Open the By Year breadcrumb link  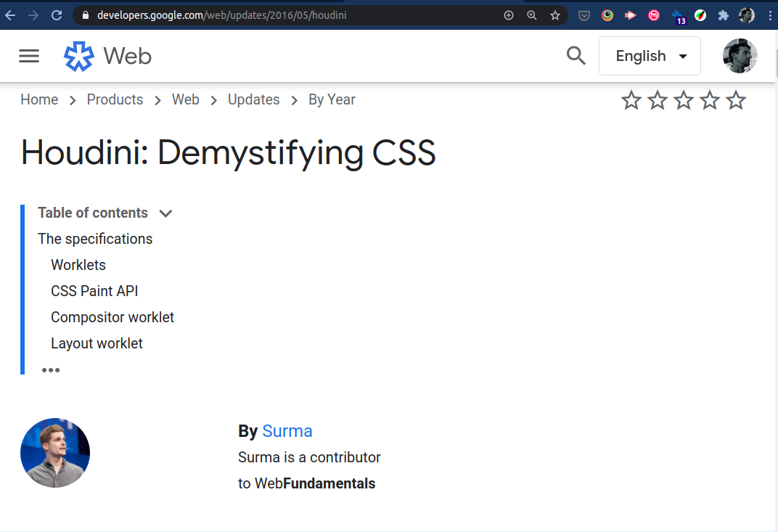click(x=332, y=99)
